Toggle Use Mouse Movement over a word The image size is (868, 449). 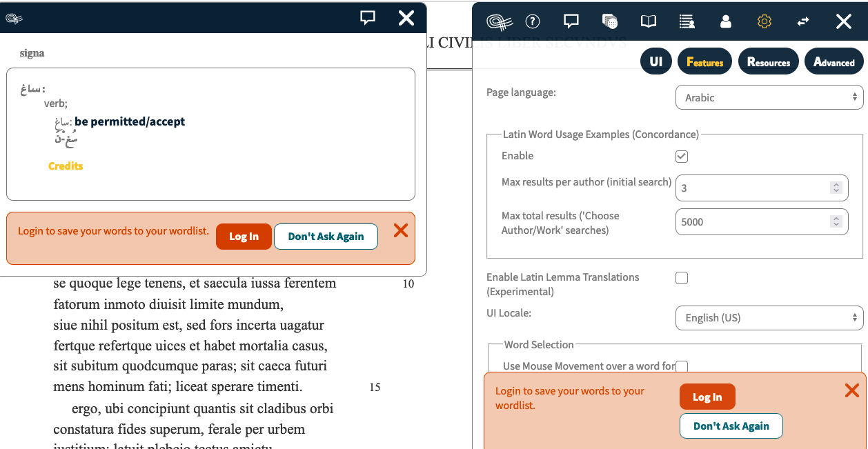681,366
